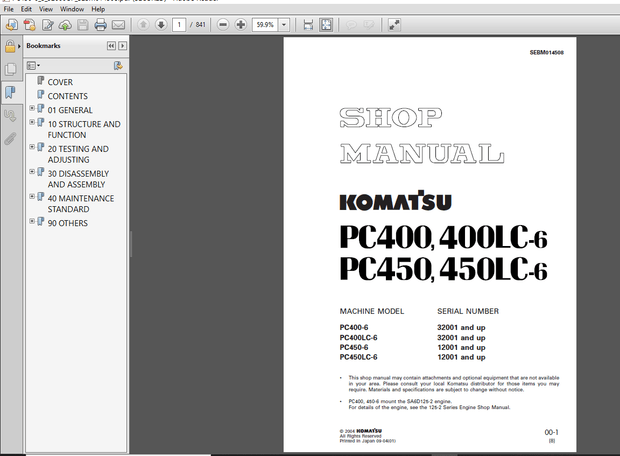This screenshot has height=456, width=620.
Task: Click the Edit/Sign document icon
Action: [48, 25]
